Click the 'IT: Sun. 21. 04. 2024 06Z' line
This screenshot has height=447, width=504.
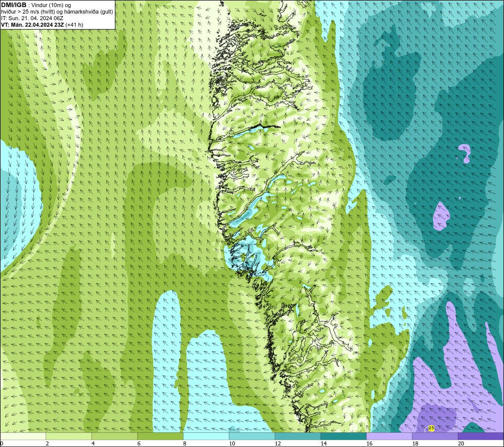tap(32, 18)
